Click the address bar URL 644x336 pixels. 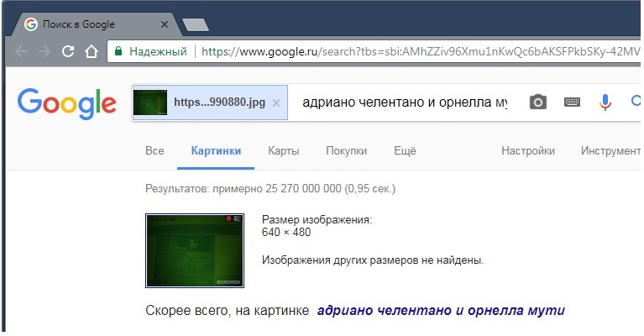(x=421, y=52)
